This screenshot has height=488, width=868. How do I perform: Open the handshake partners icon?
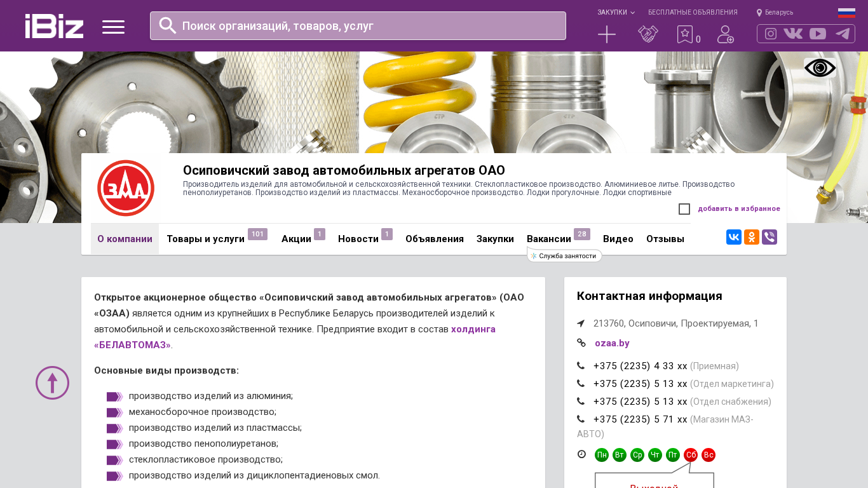pos(648,34)
